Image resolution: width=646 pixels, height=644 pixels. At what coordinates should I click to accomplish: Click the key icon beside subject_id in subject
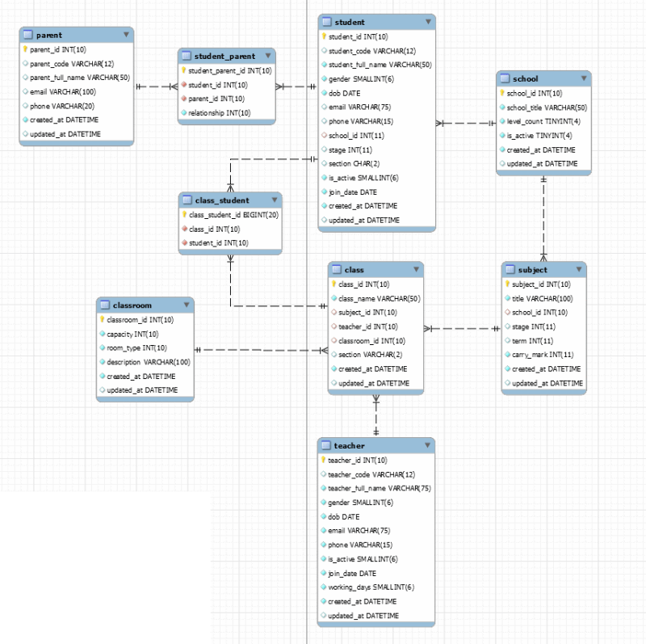tap(507, 284)
